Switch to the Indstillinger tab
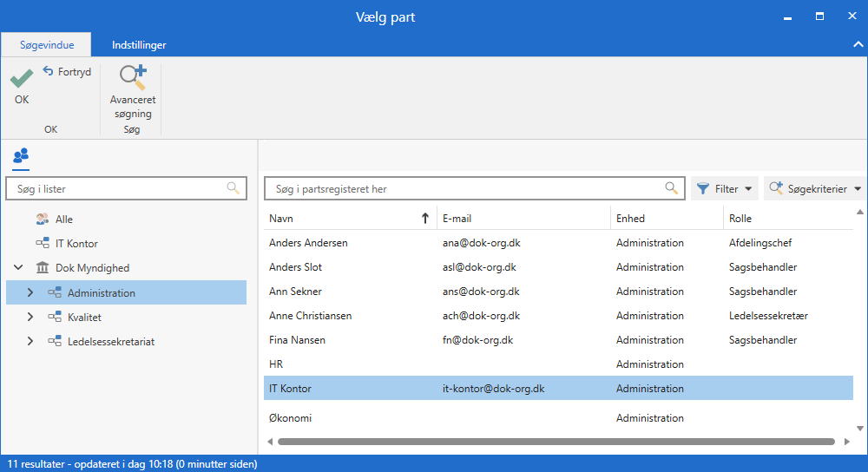The image size is (868, 472). (x=139, y=45)
